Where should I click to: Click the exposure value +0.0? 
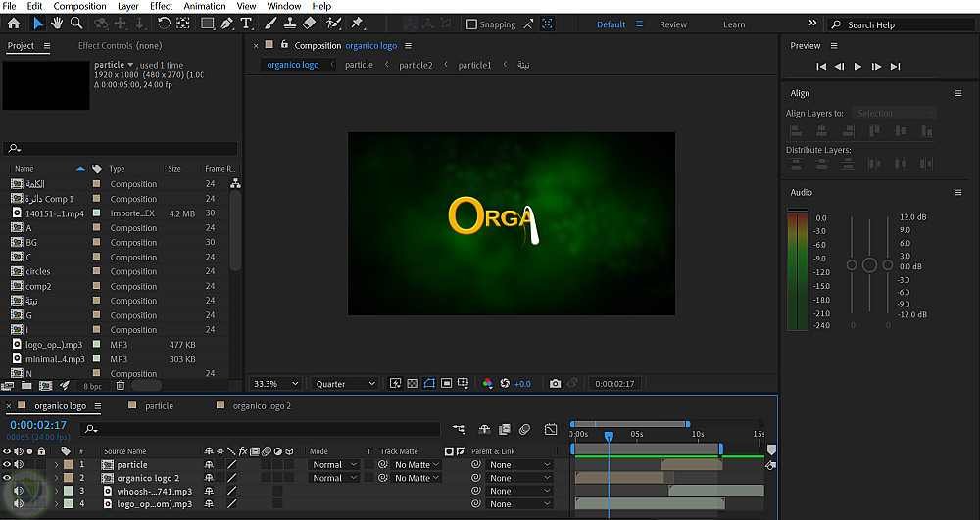tap(522, 384)
